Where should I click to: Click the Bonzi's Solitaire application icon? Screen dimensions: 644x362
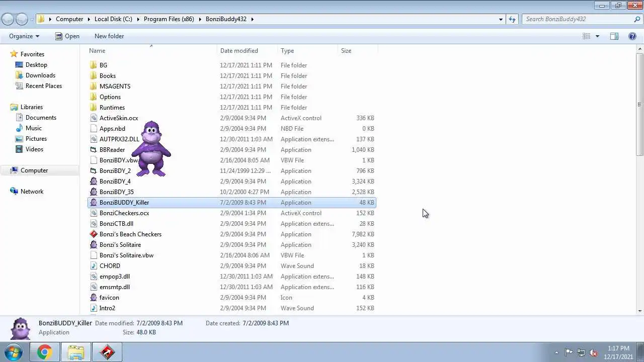pyautogui.click(x=93, y=244)
